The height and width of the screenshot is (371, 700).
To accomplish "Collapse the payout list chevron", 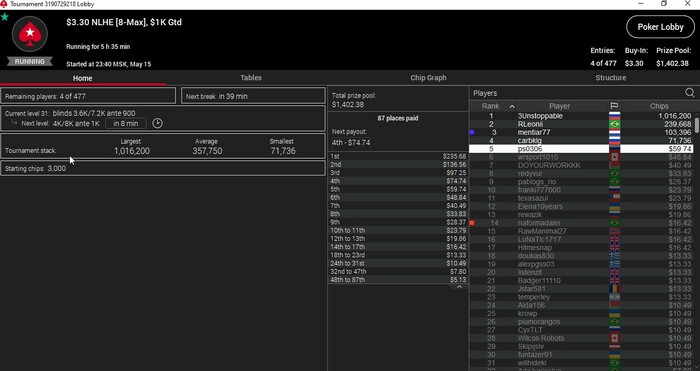I will pyautogui.click(x=459, y=287).
